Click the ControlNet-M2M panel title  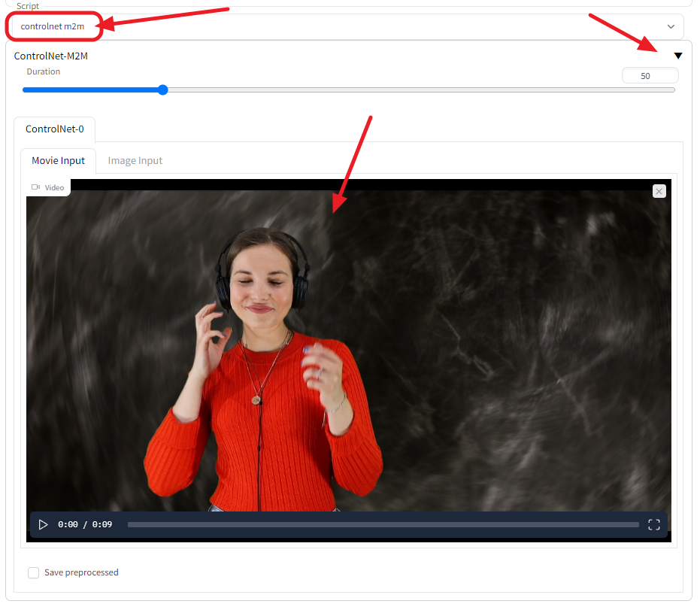click(x=51, y=56)
